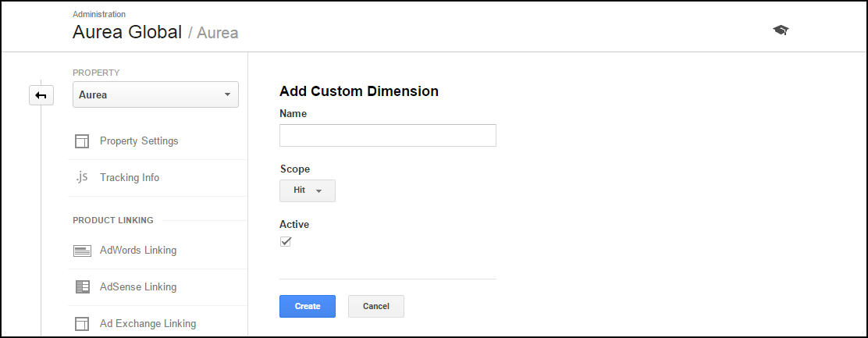Open Property Settings menu item

click(x=158, y=141)
